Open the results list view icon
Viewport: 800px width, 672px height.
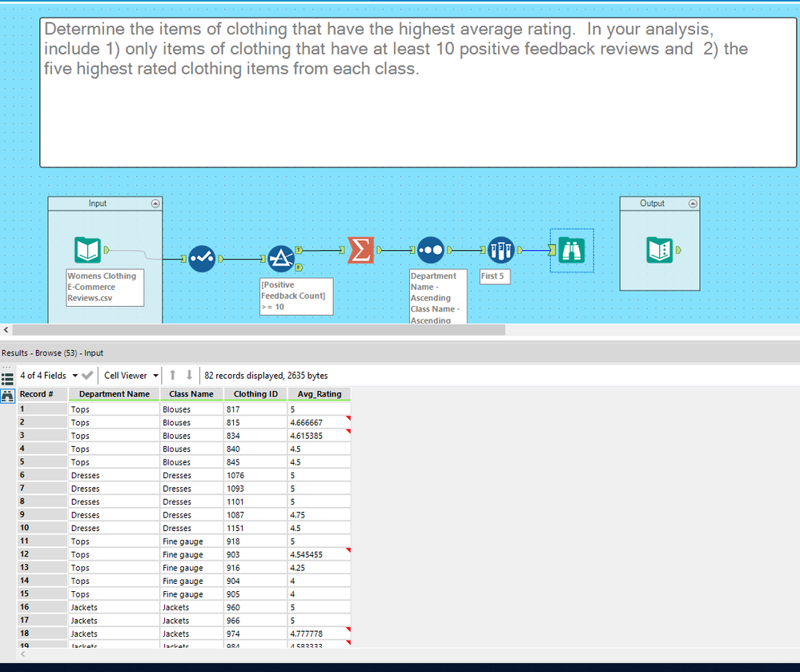[7, 379]
